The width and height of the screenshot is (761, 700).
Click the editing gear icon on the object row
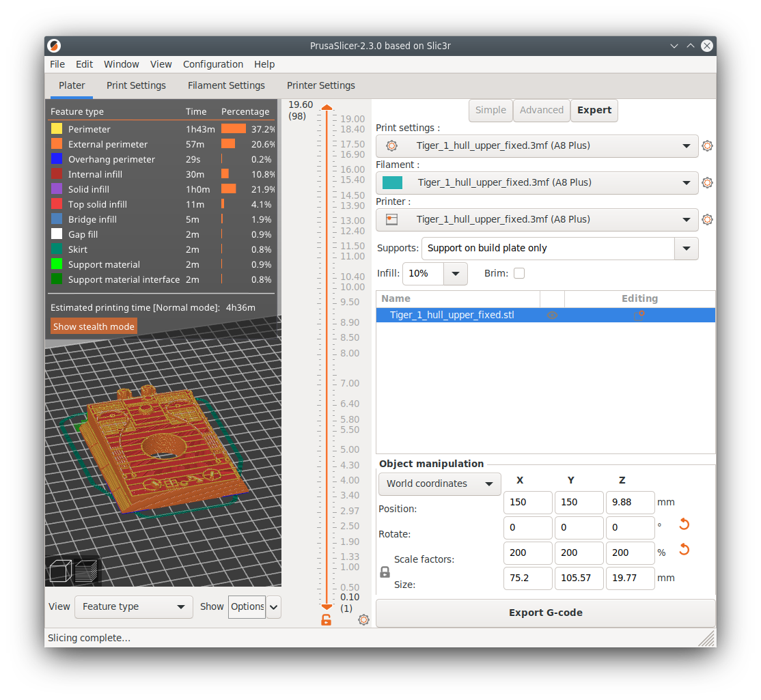pyautogui.click(x=639, y=315)
